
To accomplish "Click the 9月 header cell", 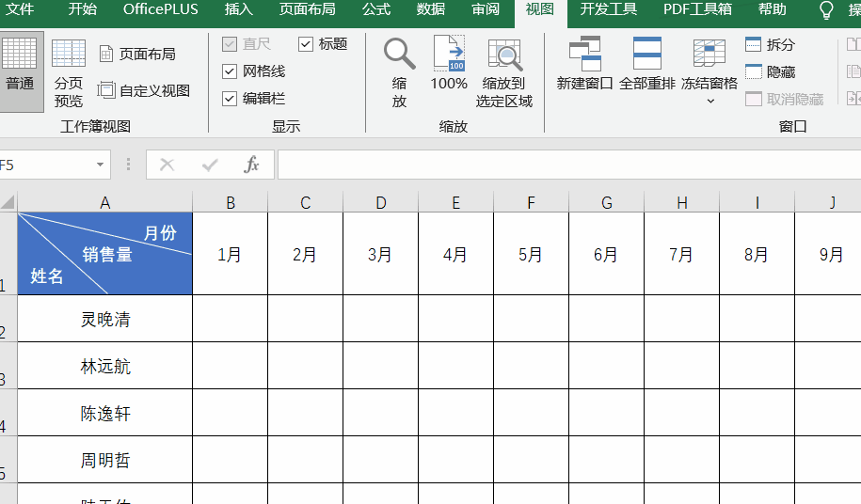I will [828, 254].
